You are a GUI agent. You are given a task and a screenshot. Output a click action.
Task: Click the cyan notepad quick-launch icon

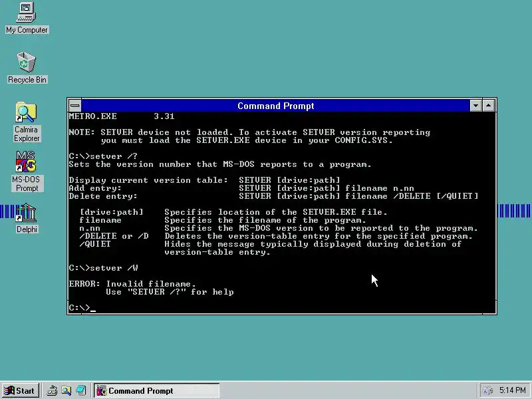[81, 391]
